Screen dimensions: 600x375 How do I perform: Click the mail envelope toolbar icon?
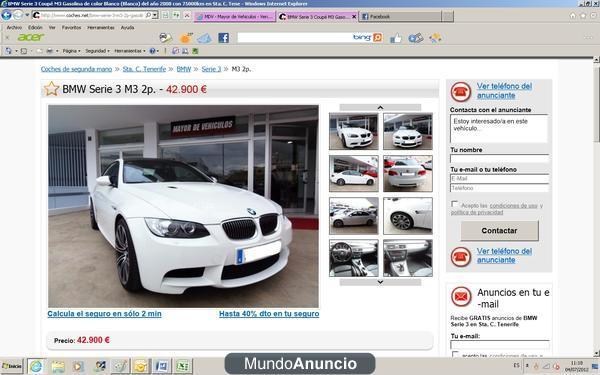(x=204, y=38)
